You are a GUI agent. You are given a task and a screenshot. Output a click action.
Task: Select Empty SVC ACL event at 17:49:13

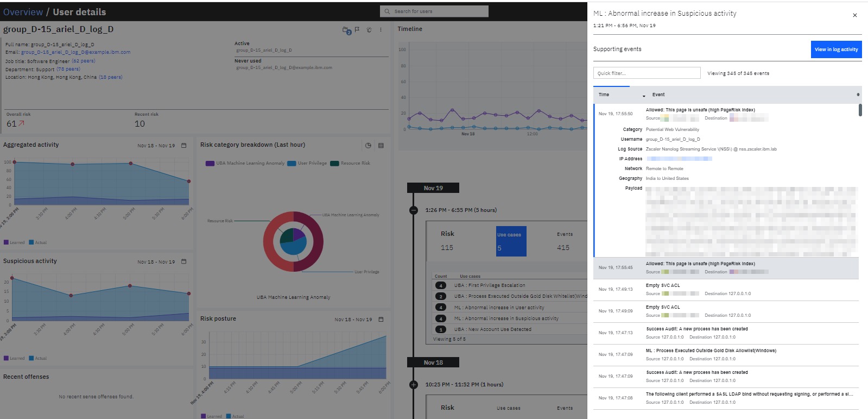pyautogui.click(x=726, y=290)
